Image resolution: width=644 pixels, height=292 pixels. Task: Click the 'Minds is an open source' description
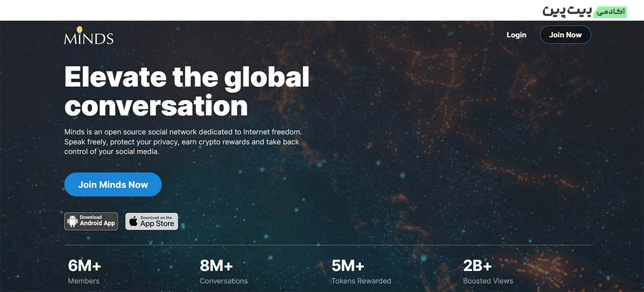click(183, 142)
